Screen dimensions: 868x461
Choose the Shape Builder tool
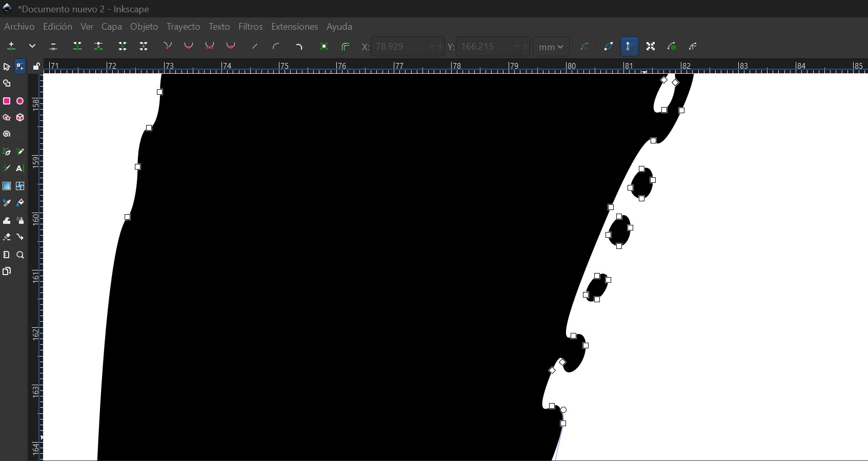click(x=7, y=83)
